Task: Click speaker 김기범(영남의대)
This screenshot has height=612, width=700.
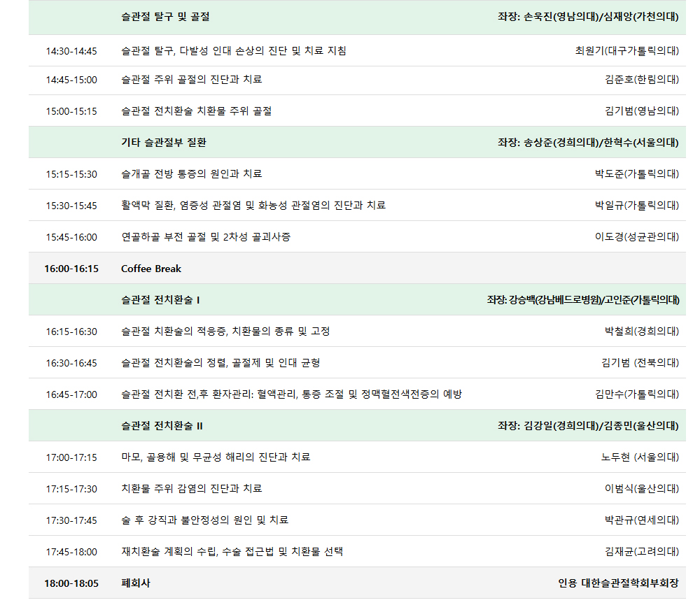Action: [642, 111]
